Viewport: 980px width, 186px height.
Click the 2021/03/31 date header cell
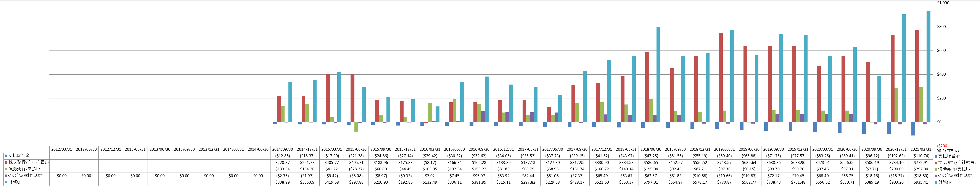(x=921, y=149)
